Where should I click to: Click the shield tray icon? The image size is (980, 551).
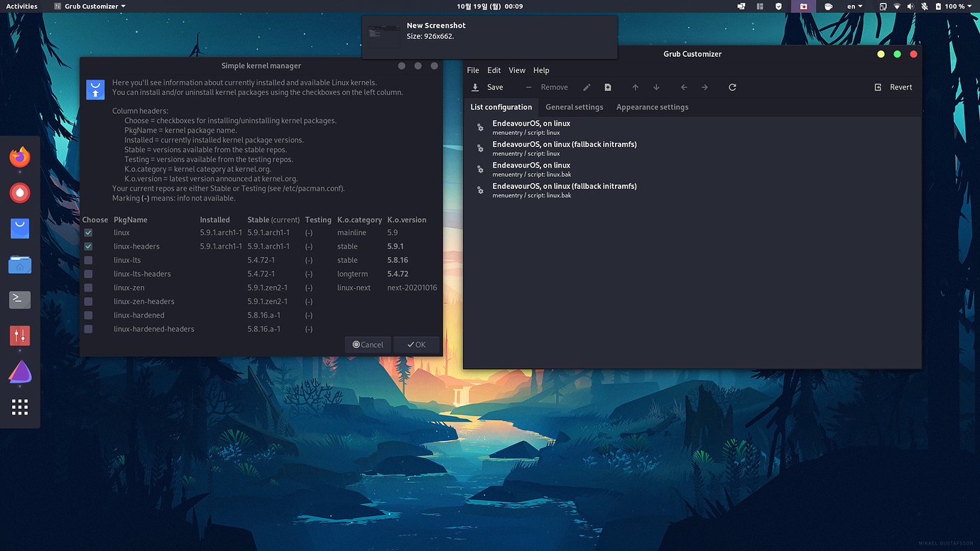[x=778, y=6]
